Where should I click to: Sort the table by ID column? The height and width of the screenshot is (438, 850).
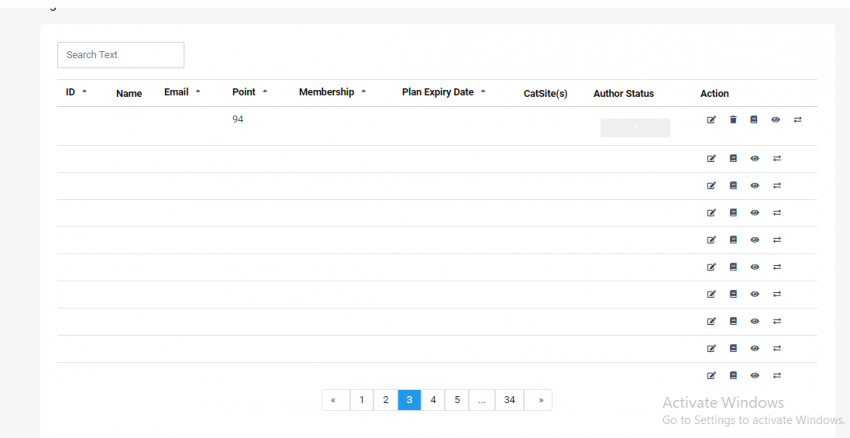(76, 92)
